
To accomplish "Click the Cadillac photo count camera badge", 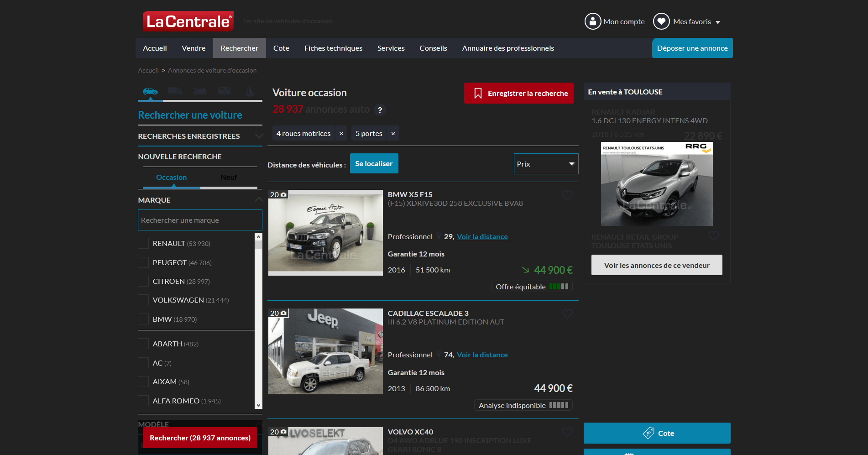I will [278, 313].
